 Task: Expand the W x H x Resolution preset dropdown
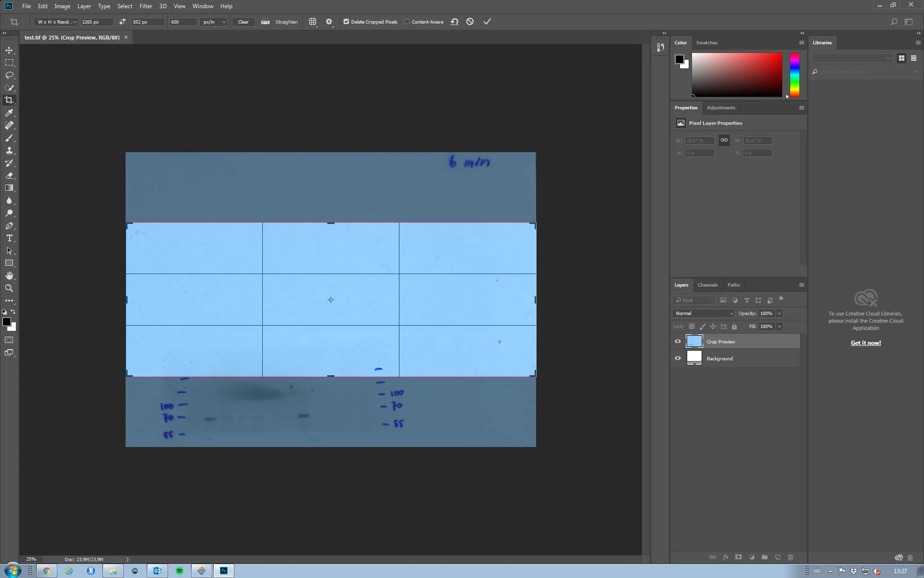(56, 22)
